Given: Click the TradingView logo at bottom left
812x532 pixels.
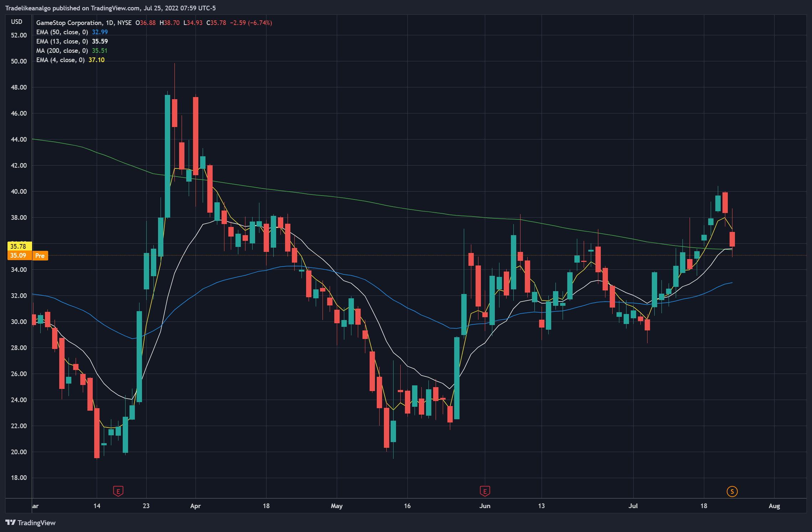Looking at the screenshot, I should [x=31, y=523].
